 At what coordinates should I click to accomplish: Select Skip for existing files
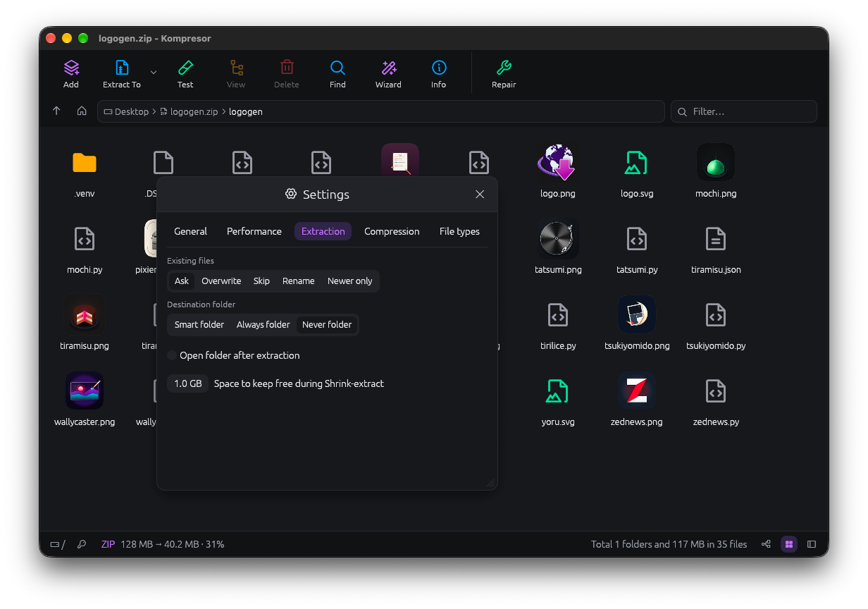[261, 281]
